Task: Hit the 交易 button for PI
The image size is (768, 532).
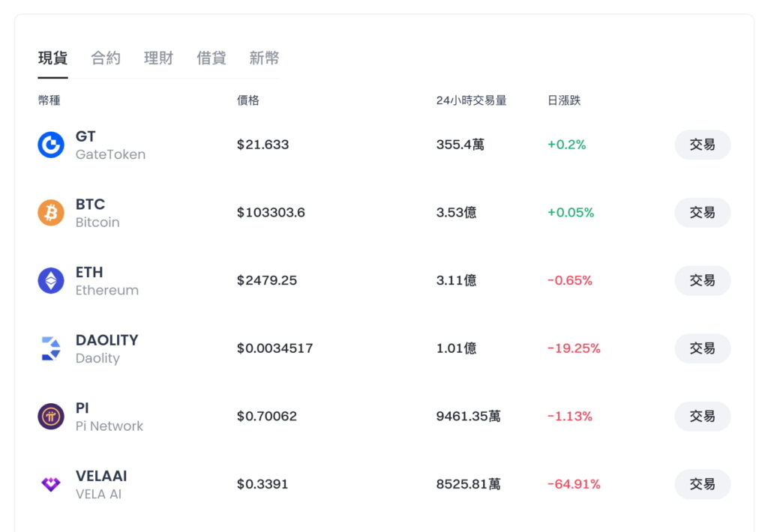Action: tap(702, 417)
